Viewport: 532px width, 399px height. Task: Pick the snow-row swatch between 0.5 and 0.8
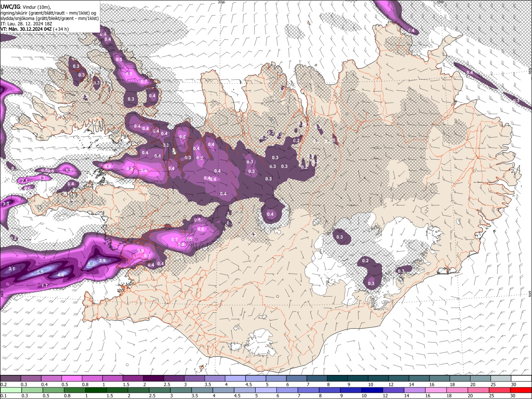71,379
